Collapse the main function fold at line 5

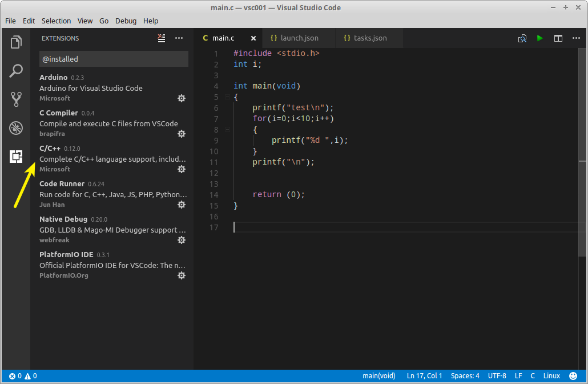227,97
